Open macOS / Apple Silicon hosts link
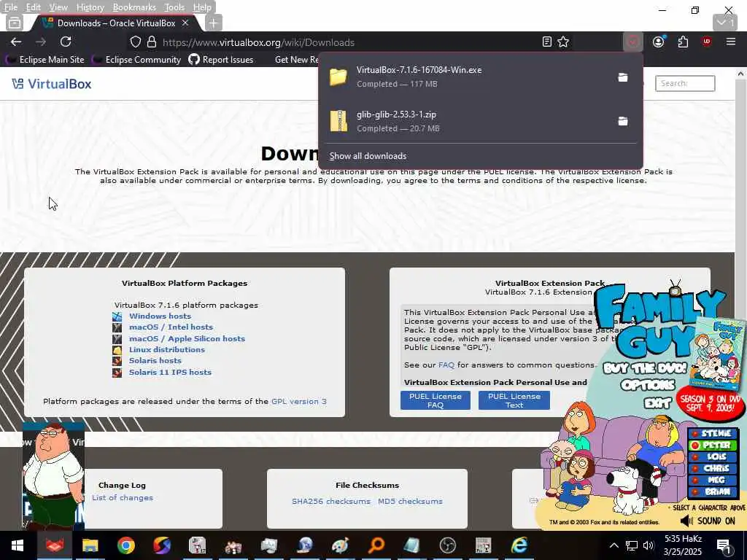747x560 pixels. [187, 338]
